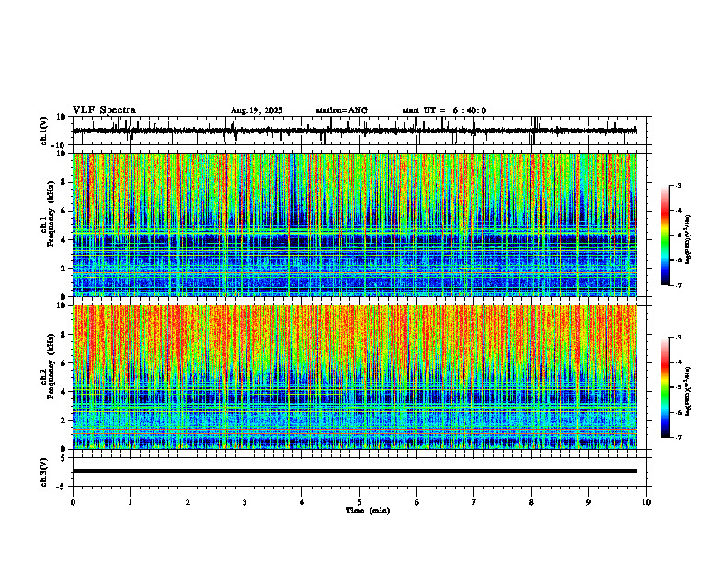
Task: Click the "start UT = 6:40:0" header text
Action: coord(444,110)
